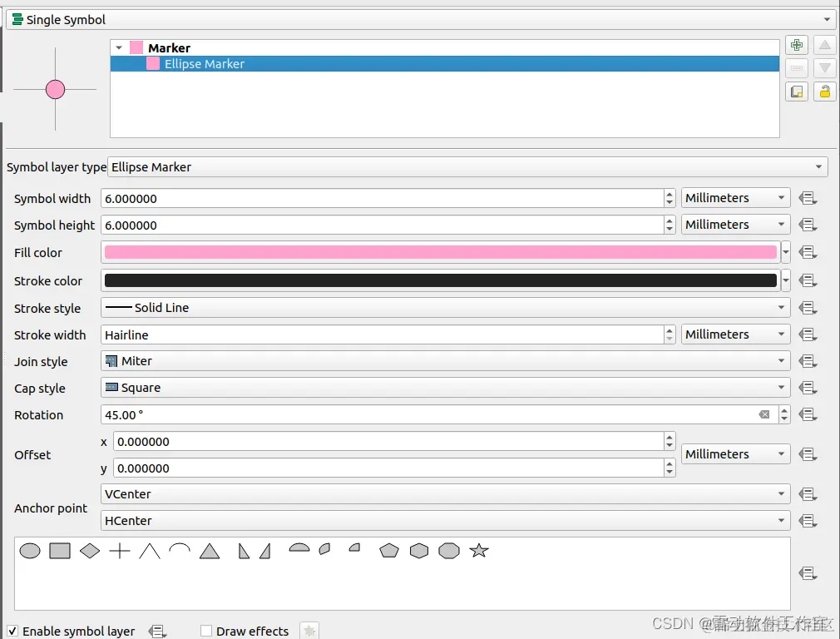Screen dimensions: 840x639
Task: Collapse the Marker tree item
Action: click(119, 47)
